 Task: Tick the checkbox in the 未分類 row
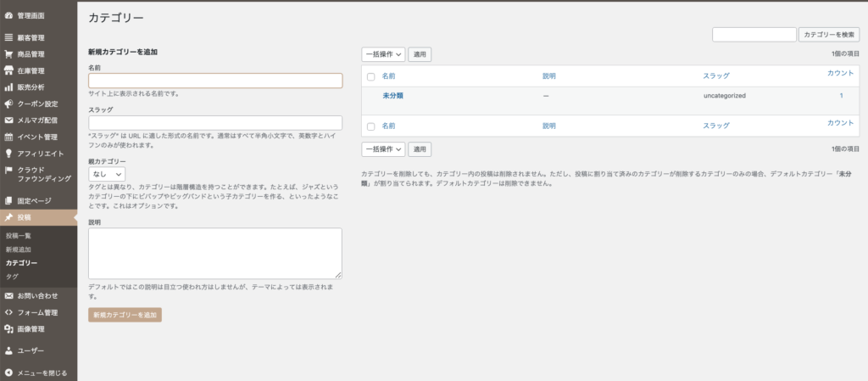click(x=370, y=96)
